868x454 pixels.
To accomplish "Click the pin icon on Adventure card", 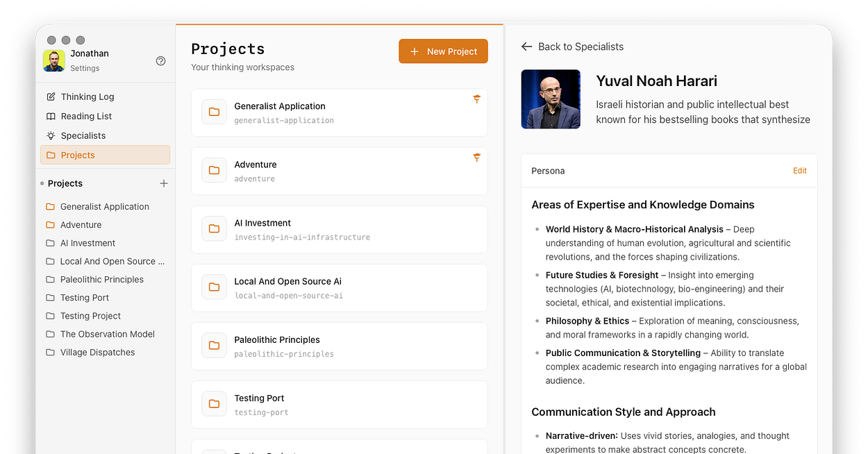I will pyautogui.click(x=476, y=158).
